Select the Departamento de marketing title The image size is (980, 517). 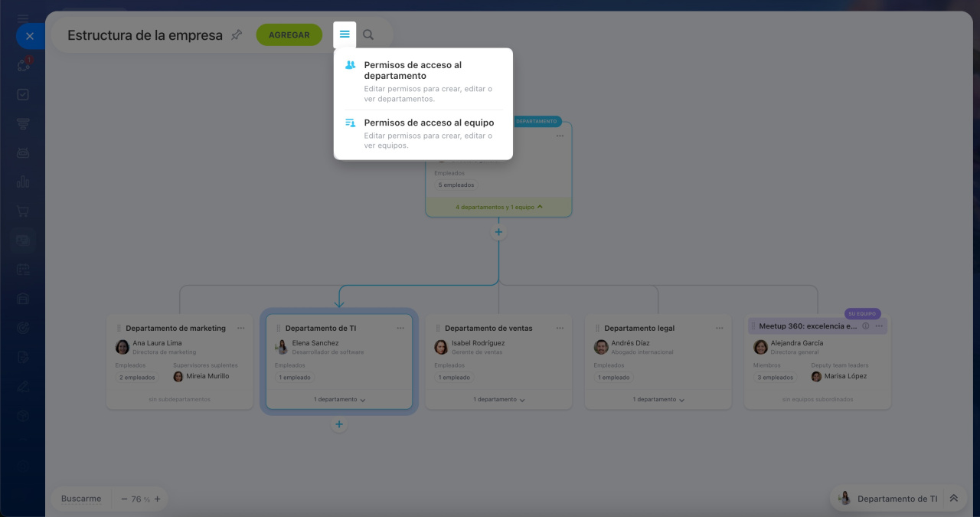[176, 328]
